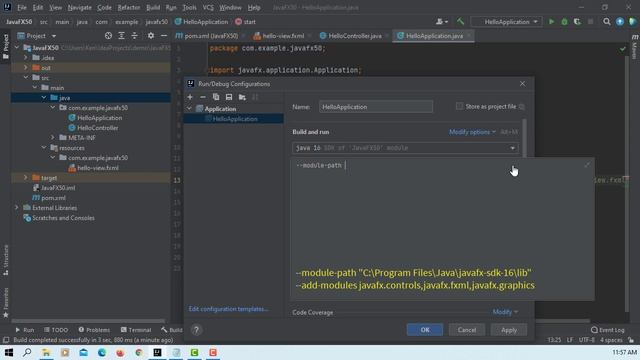The width and height of the screenshot is (640, 360).
Task: Open the Favorites side tool window
Action: click(x=6, y=303)
